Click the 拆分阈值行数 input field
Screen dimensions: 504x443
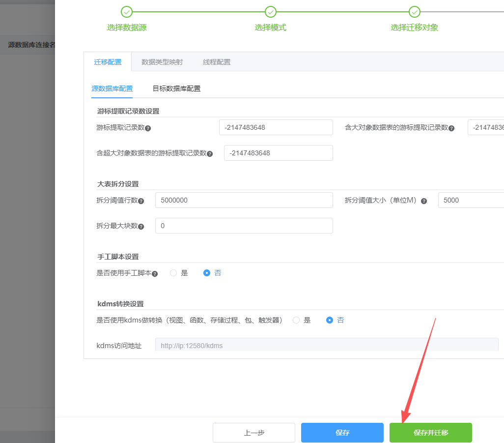[x=244, y=200]
